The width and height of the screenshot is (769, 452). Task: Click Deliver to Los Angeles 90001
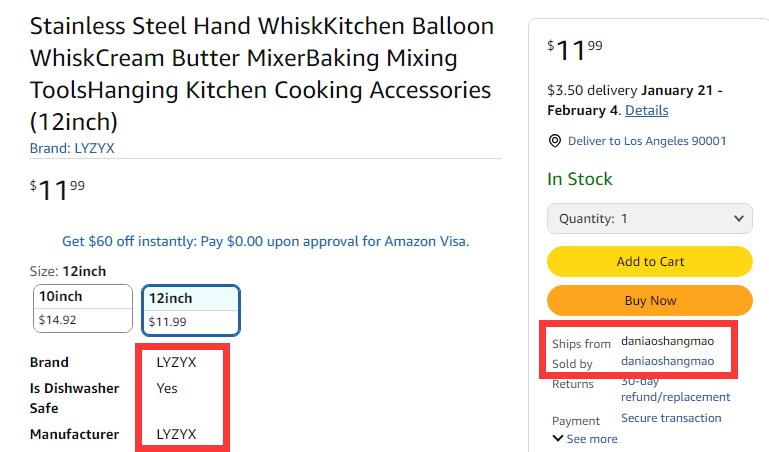646,141
